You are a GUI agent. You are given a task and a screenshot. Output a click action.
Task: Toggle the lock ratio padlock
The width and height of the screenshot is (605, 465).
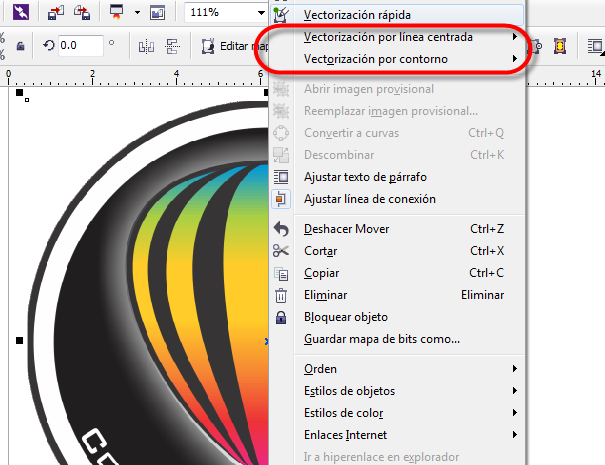click(x=20, y=46)
